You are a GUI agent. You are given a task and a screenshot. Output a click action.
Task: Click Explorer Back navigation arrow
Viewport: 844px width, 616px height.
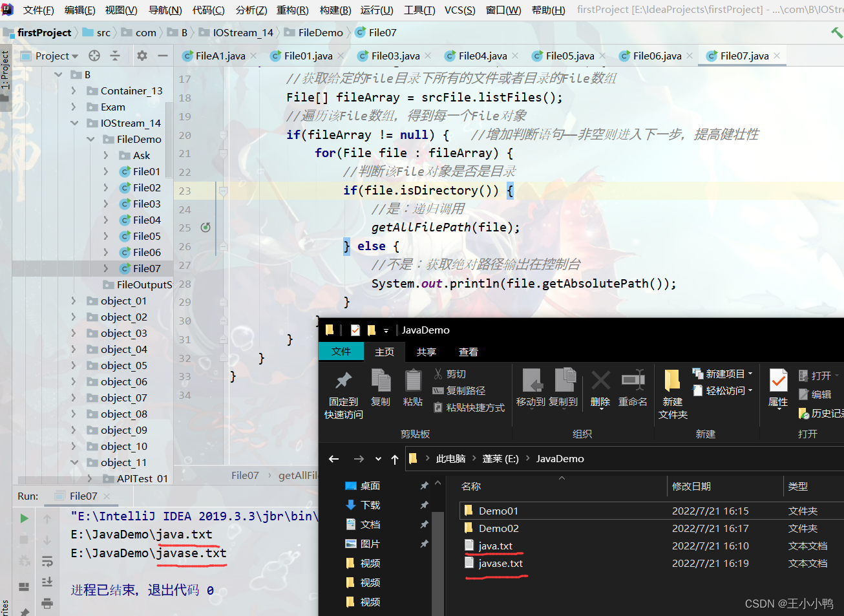(x=334, y=459)
